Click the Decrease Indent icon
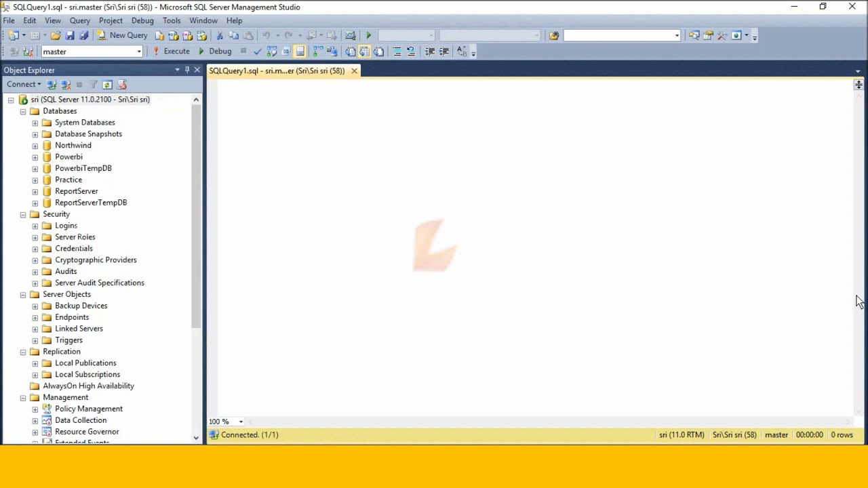 tap(430, 52)
